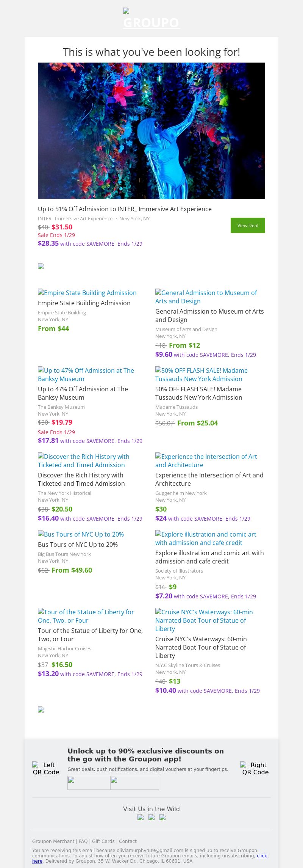
Task: Click the second app store badge
Action: [134, 783]
